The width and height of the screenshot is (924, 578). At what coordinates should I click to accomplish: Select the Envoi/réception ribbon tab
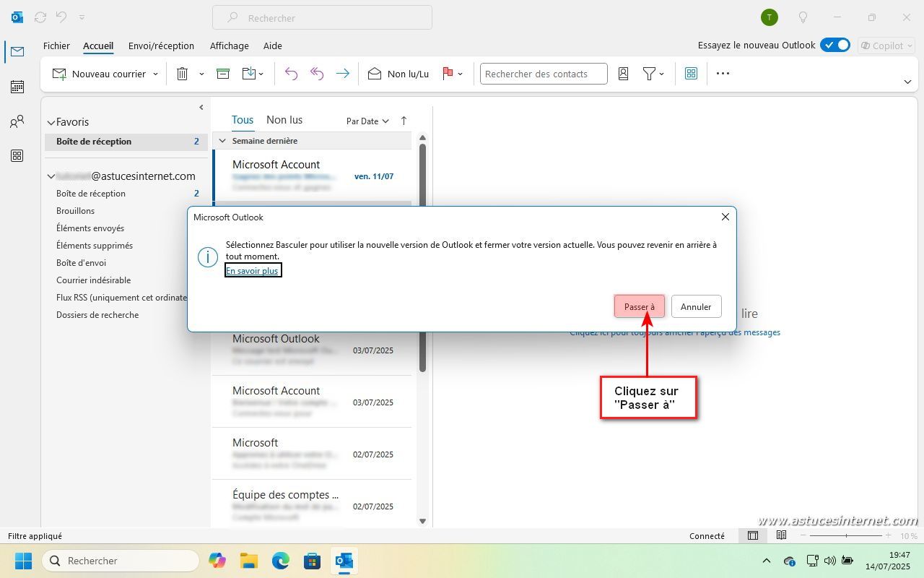161,46
